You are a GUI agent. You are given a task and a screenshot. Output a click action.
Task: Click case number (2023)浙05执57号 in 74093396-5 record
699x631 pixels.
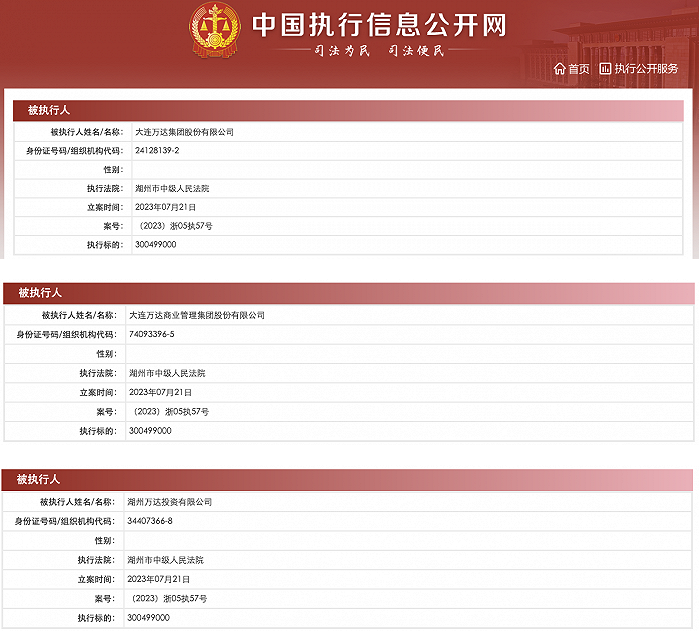coord(170,412)
